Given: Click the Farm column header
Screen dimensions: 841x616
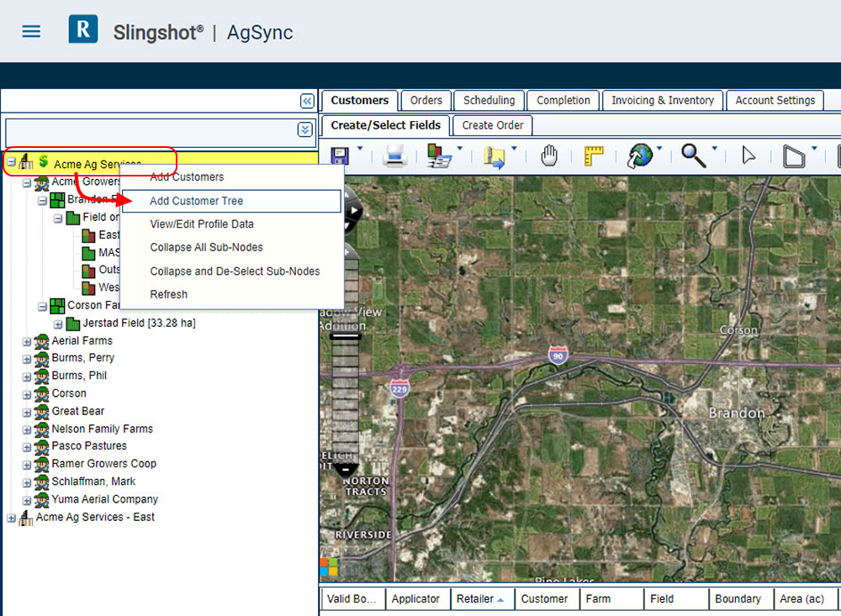Looking at the screenshot, I should point(611,599).
